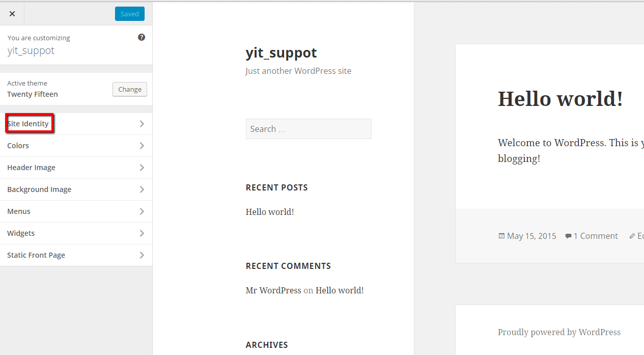Open the Site Identity section

76,124
